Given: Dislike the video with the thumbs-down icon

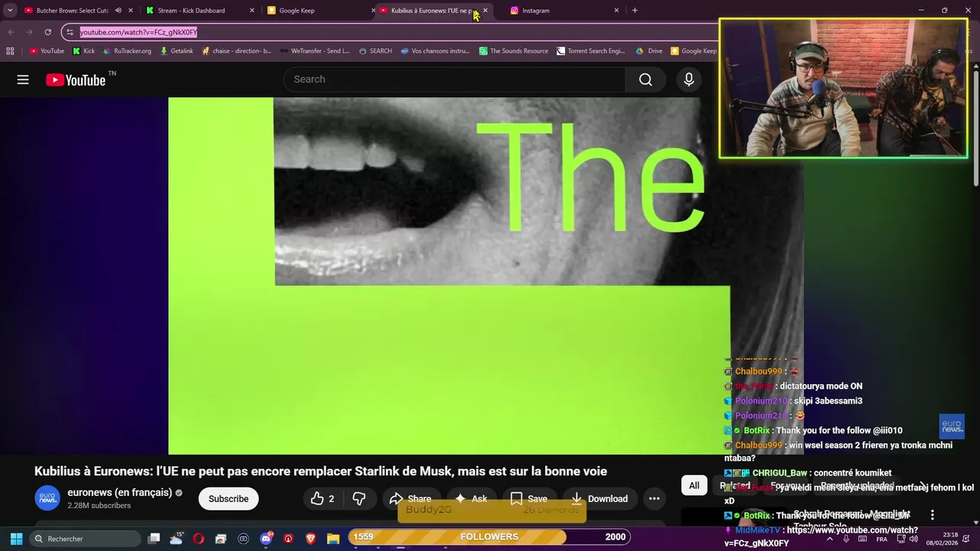Looking at the screenshot, I should point(359,499).
